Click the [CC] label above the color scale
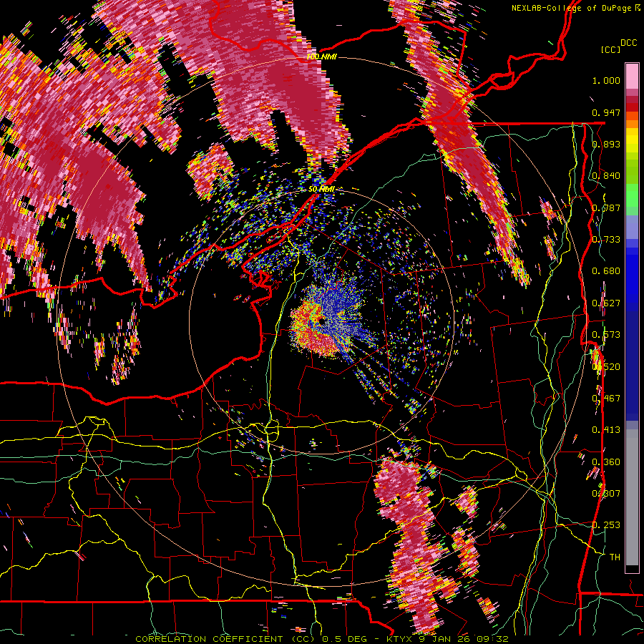 (610, 49)
